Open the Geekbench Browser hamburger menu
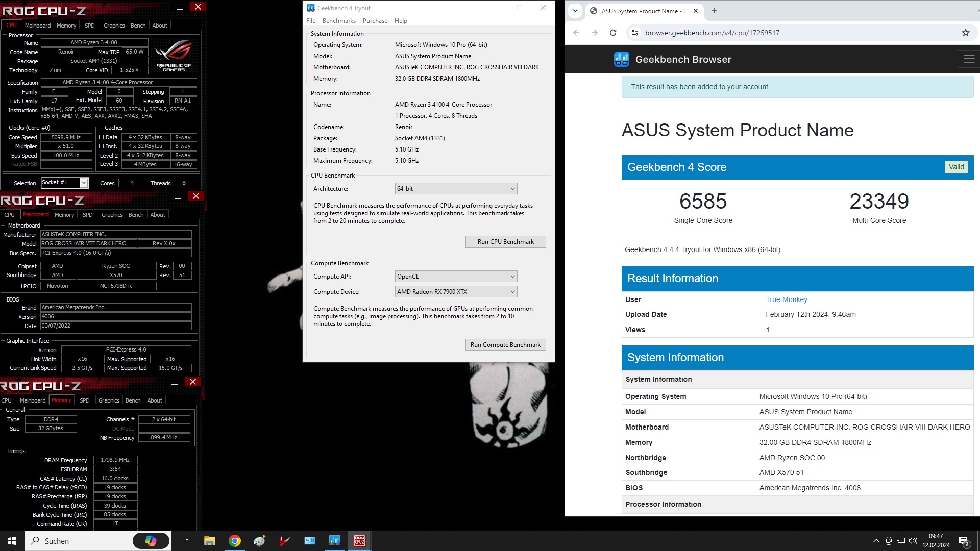 tap(969, 59)
